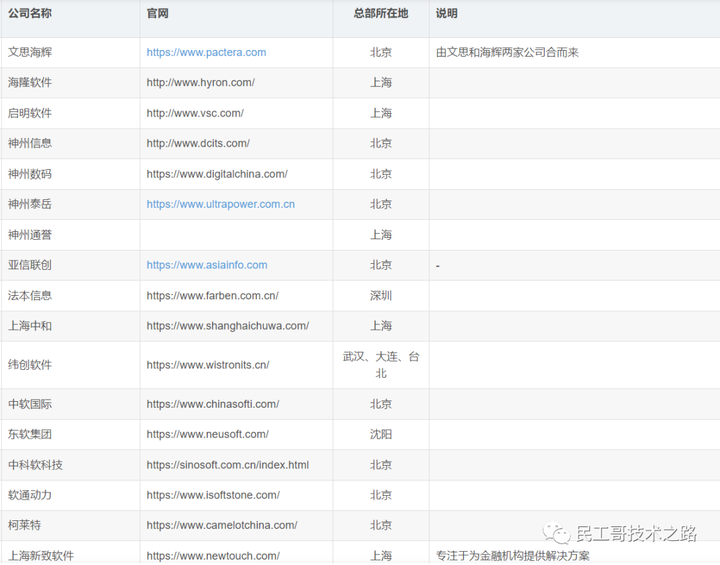Click the https://www.wistronits.cn/ URL text
The width and height of the screenshot is (720, 565).
(x=208, y=365)
